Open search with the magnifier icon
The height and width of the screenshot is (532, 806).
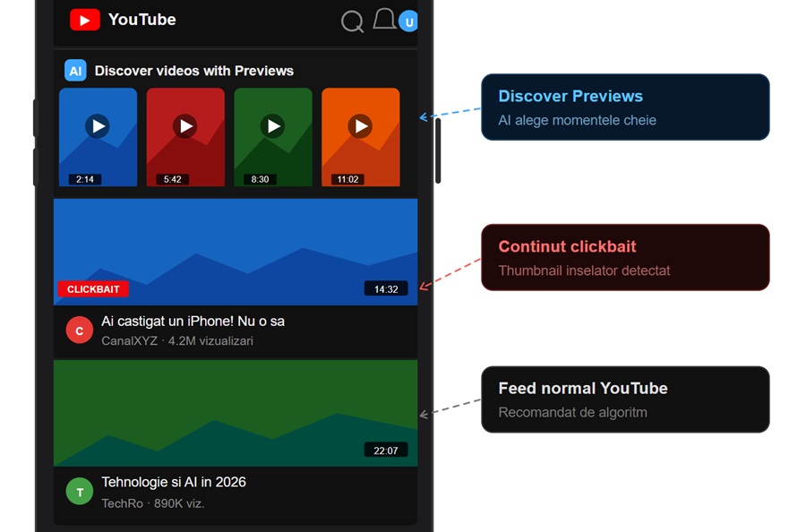[x=351, y=21]
